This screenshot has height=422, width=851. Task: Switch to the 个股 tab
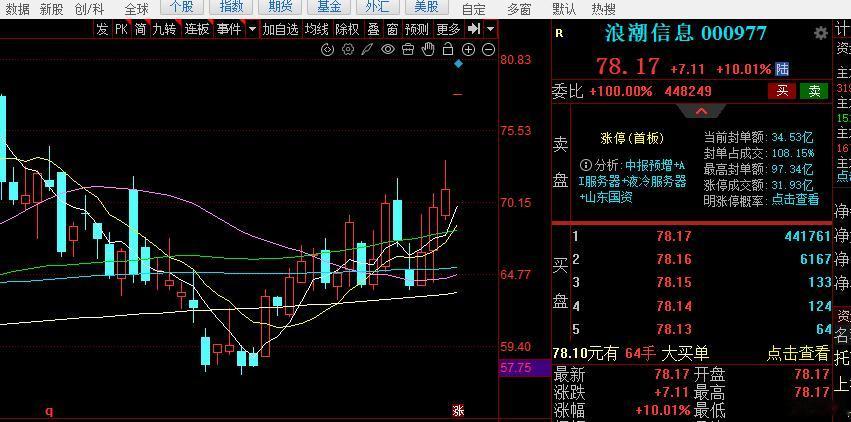coord(182,7)
